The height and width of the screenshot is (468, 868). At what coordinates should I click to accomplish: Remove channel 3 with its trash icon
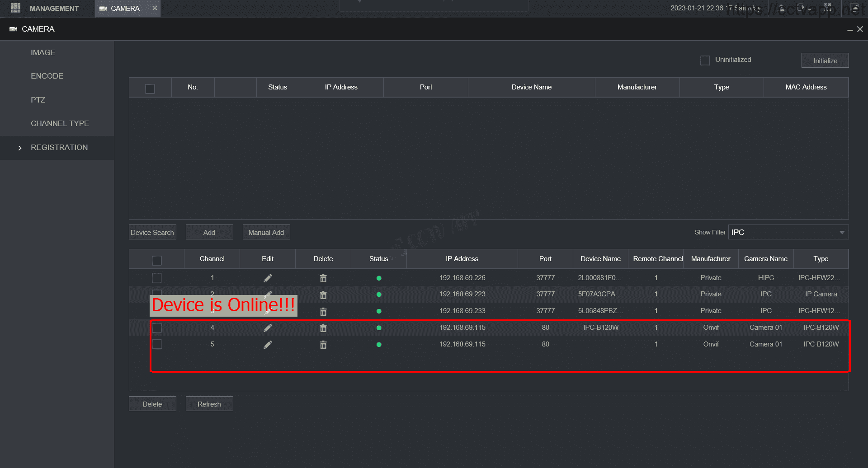[x=323, y=312]
